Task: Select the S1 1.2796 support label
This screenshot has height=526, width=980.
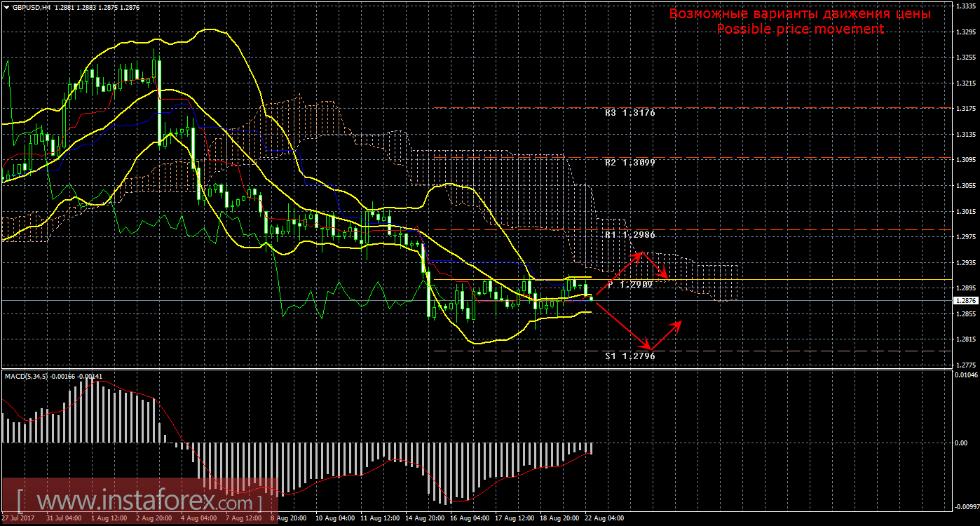Action: point(629,356)
